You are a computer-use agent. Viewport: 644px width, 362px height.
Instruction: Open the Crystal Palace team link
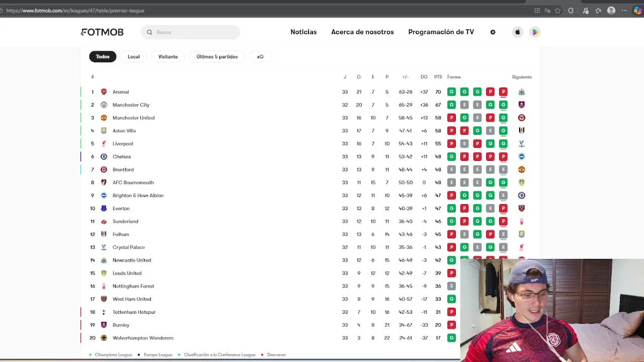(129, 247)
